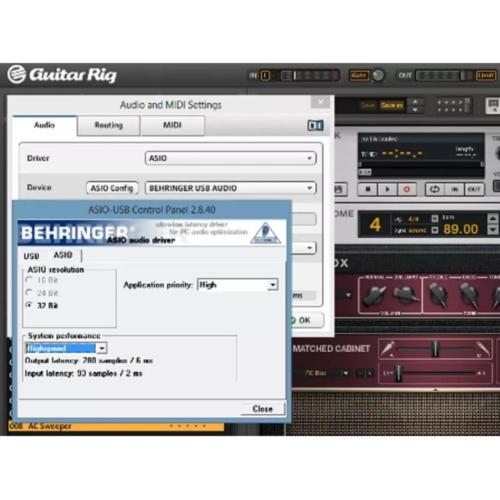Click the tapedeck position timeline bar
The height and width of the screenshot is (500, 500).
click(x=421, y=164)
